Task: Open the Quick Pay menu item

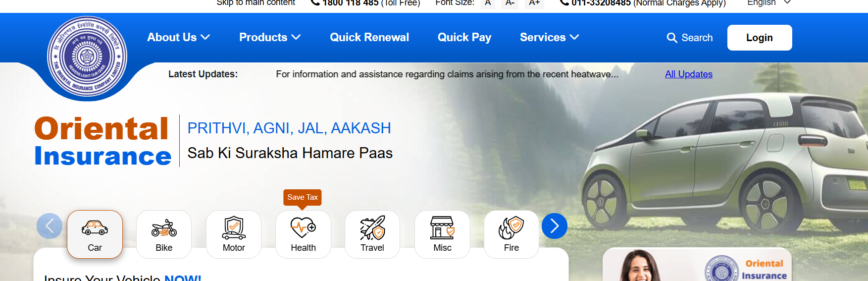Action: click(x=464, y=37)
